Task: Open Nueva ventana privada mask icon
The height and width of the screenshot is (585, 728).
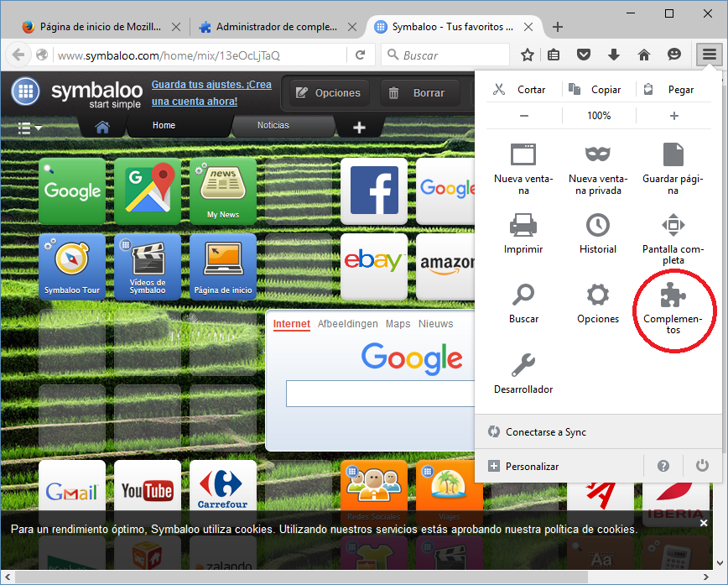Action: click(x=597, y=170)
